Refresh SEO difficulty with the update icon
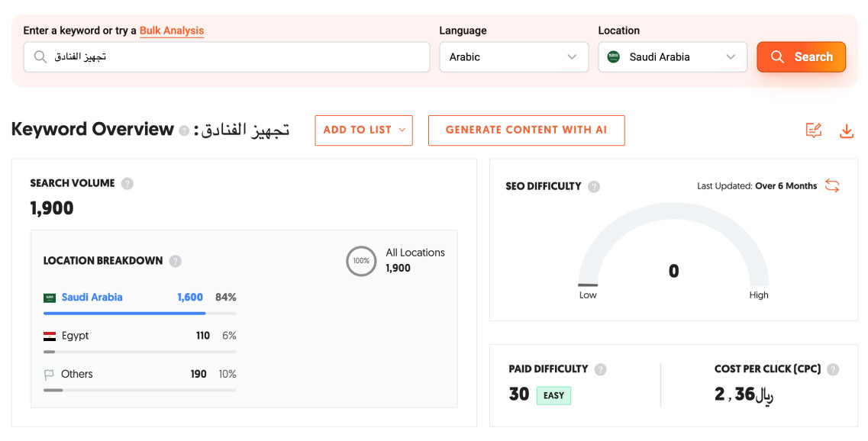This screenshot has height=441, width=868. click(832, 186)
